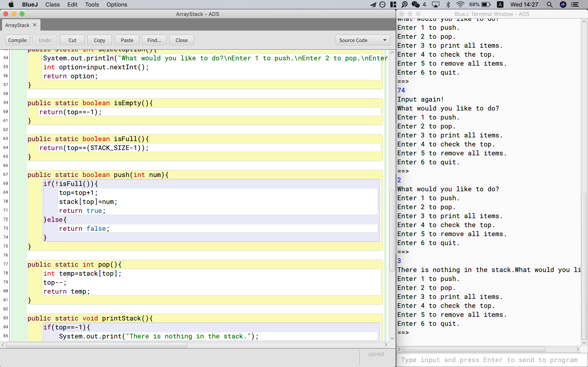
Task: Click the Paste button in toolbar
Action: [x=127, y=40]
